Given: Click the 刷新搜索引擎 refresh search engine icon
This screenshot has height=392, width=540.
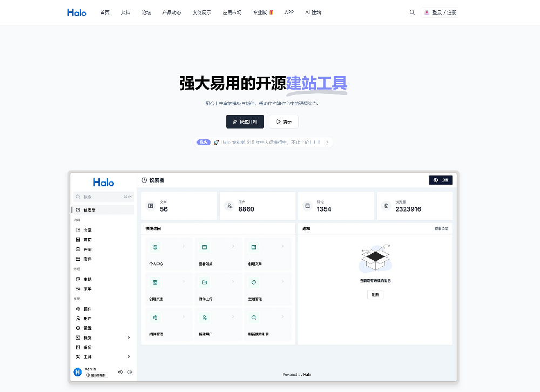Looking at the screenshot, I should coord(254,317).
